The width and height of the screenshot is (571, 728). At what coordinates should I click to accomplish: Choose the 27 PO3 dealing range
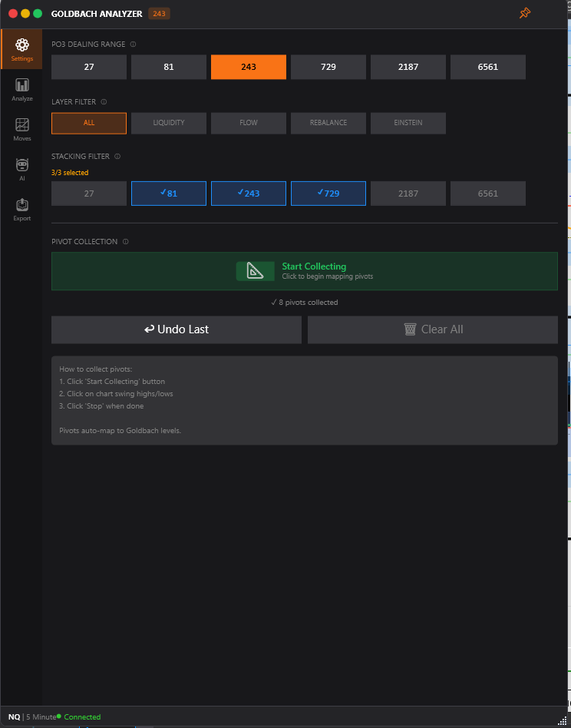(x=89, y=67)
